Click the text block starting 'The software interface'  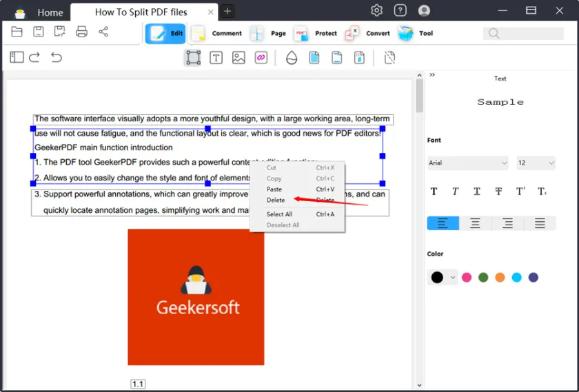tap(213, 119)
